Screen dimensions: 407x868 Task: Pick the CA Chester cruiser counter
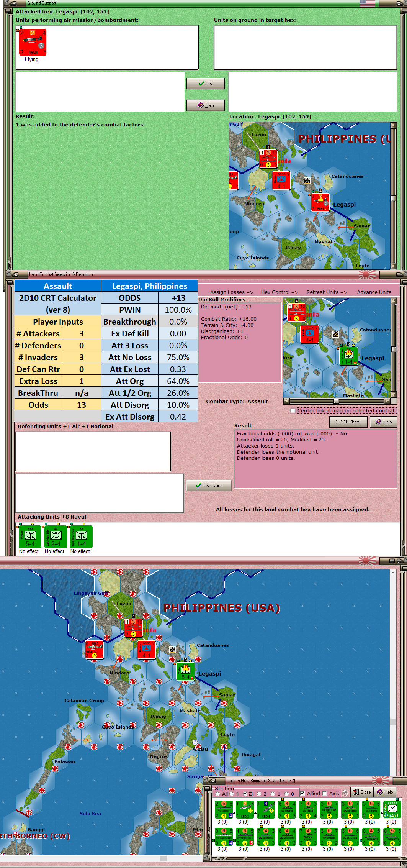329,837
